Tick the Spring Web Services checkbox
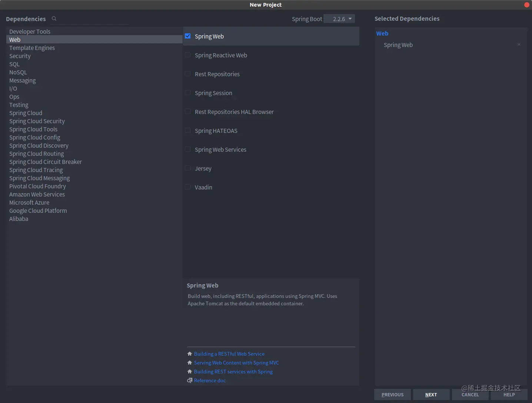The width and height of the screenshot is (532, 403). 188,149
